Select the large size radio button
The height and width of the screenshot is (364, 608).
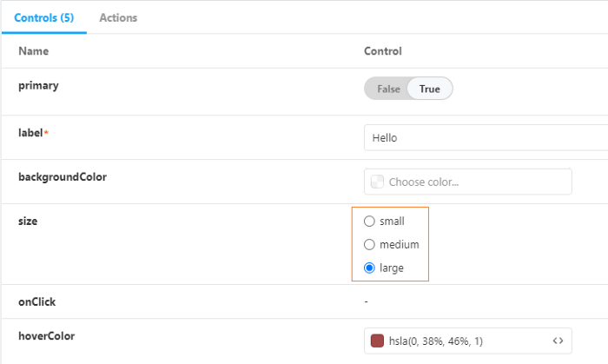(369, 268)
